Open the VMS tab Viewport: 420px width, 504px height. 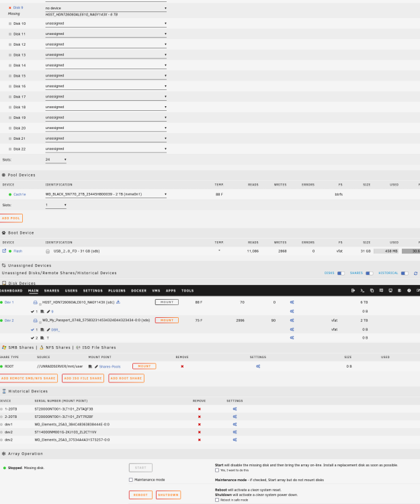tap(156, 290)
